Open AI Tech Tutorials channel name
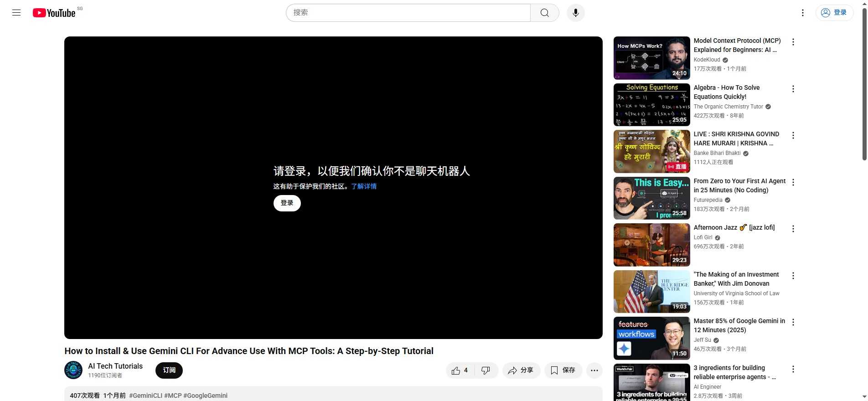Screen dimensions: 868x401 tap(115, 366)
